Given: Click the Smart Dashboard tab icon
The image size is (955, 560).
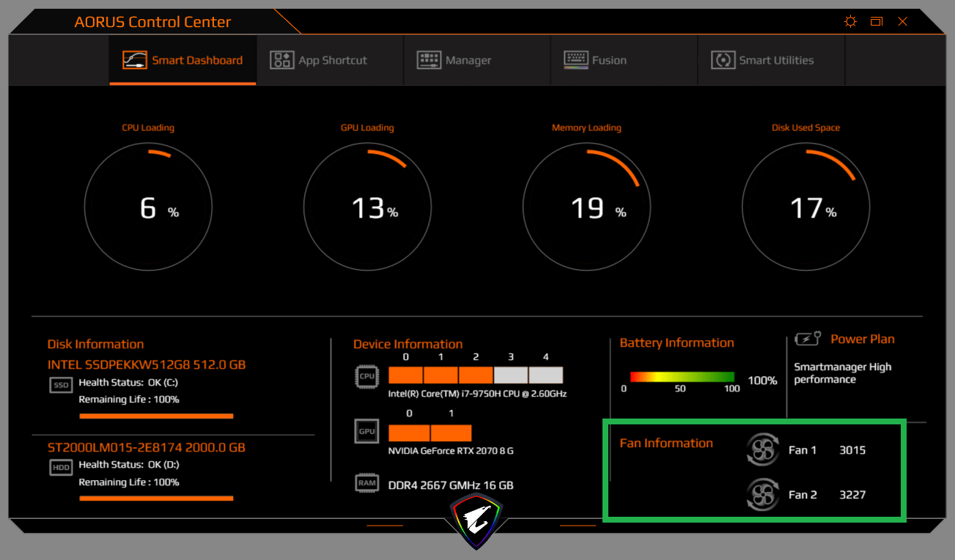Looking at the screenshot, I should (x=134, y=60).
